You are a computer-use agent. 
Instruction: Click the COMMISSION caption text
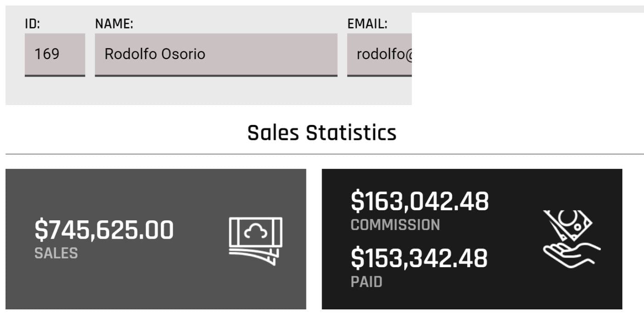point(395,224)
